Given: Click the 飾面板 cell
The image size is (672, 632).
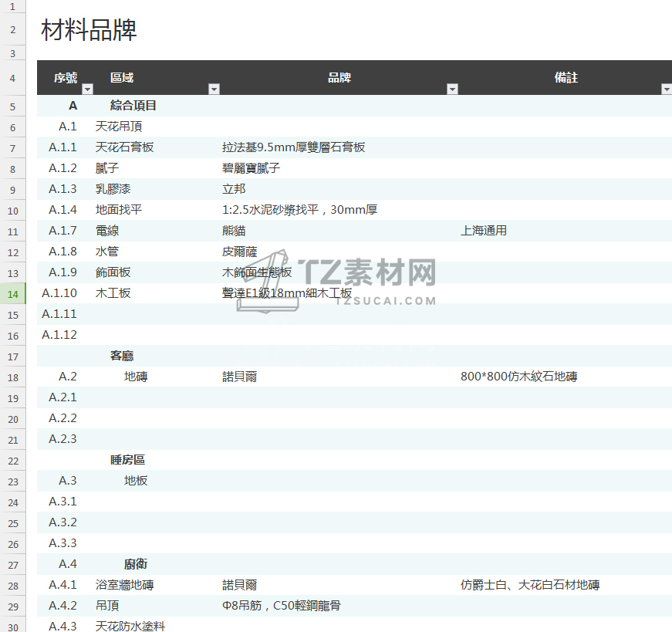Looking at the screenshot, I should click(x=113, y=272).
